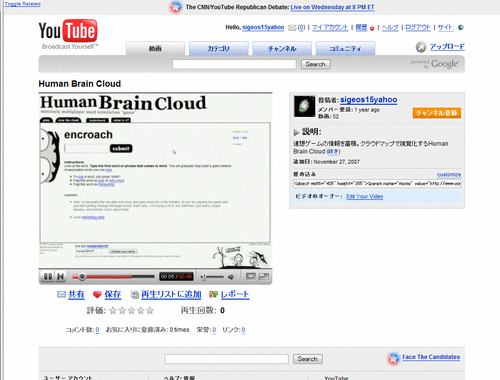Open the Live on Wednesday debate link

tap(332, 7)
